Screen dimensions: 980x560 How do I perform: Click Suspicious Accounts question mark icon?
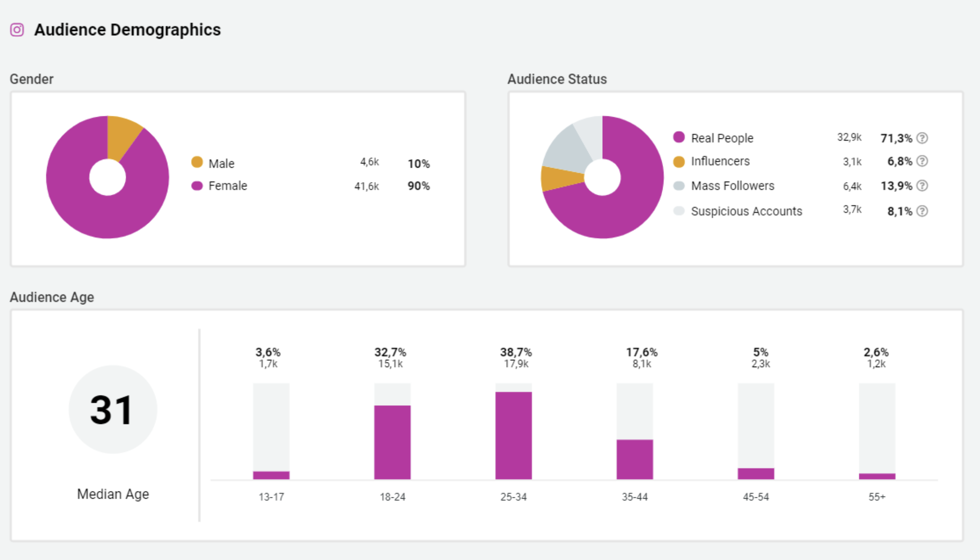tap(922, 211)
